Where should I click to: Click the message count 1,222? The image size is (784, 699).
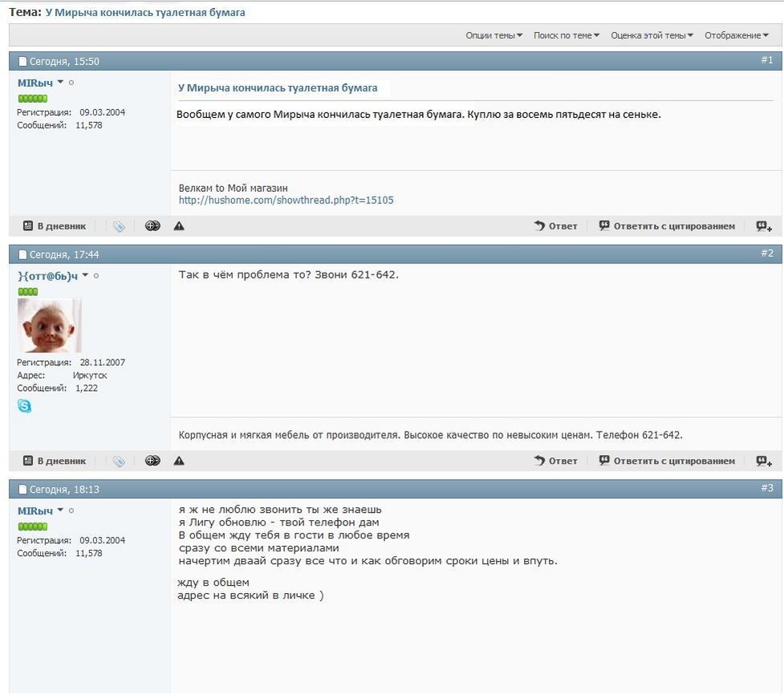[87, 388]
